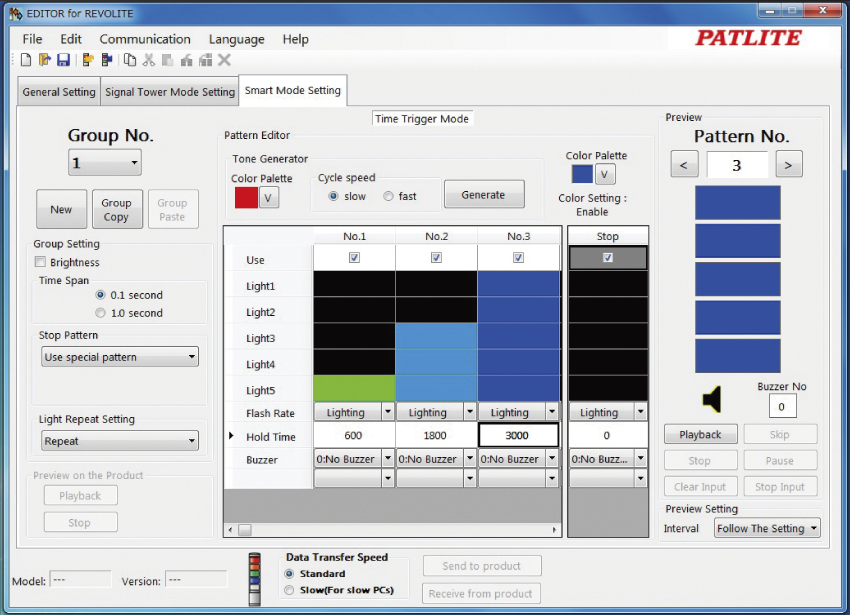Open the Help menu
Viewport: 850px width, 615px height.
(x=295, y=39)
